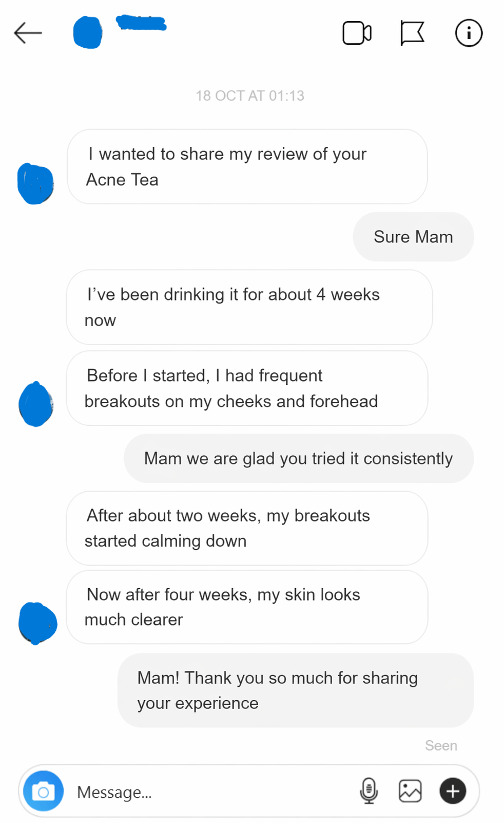
Task: Tap the Seen receipt label
Action: coord(440,745)
